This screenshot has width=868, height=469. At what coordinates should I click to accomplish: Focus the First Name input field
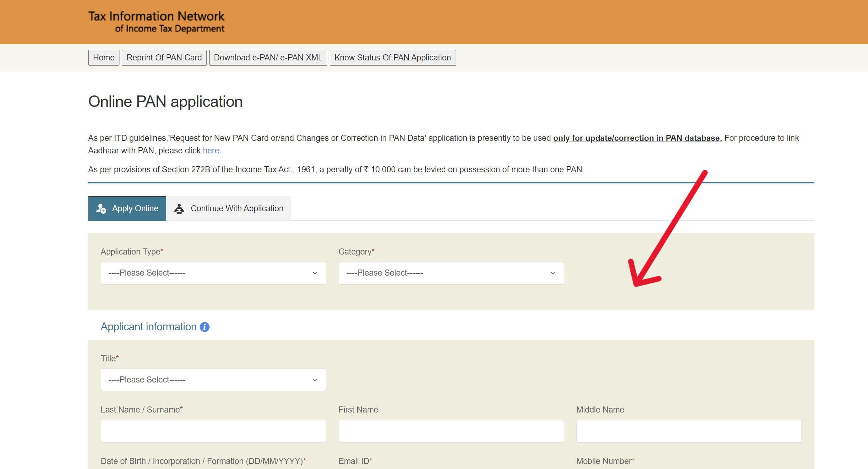[451, 431]
